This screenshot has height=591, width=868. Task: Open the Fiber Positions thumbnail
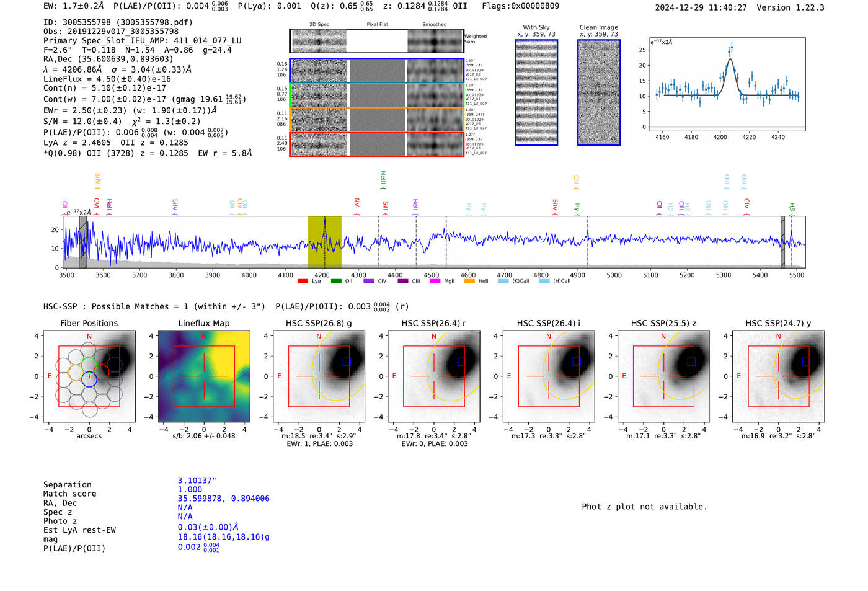(x=89, y=376)
